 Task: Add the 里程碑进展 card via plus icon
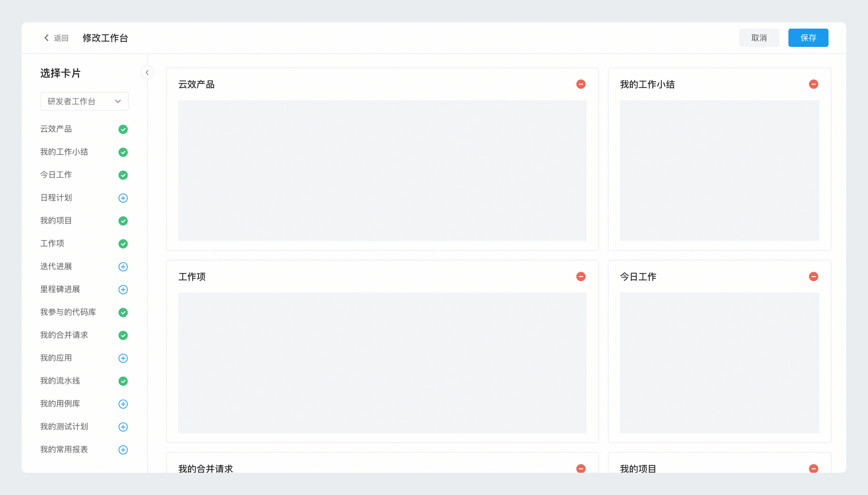(123, 289)
